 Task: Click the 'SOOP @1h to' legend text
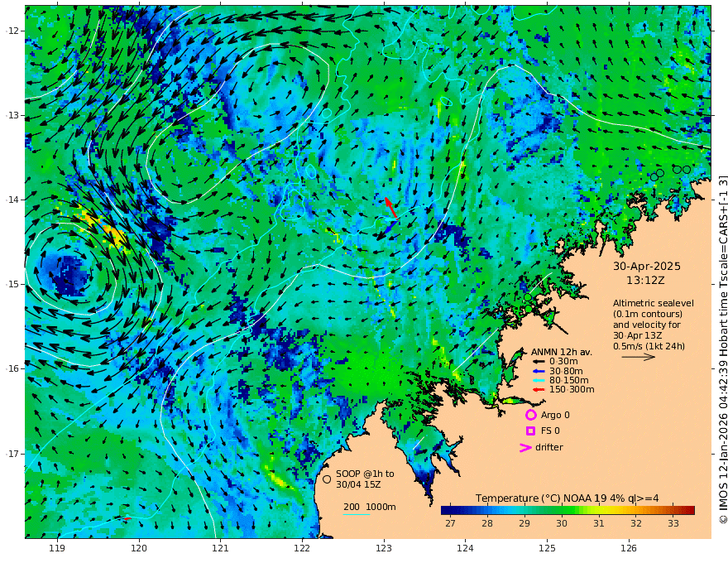(x=365, y=474)
